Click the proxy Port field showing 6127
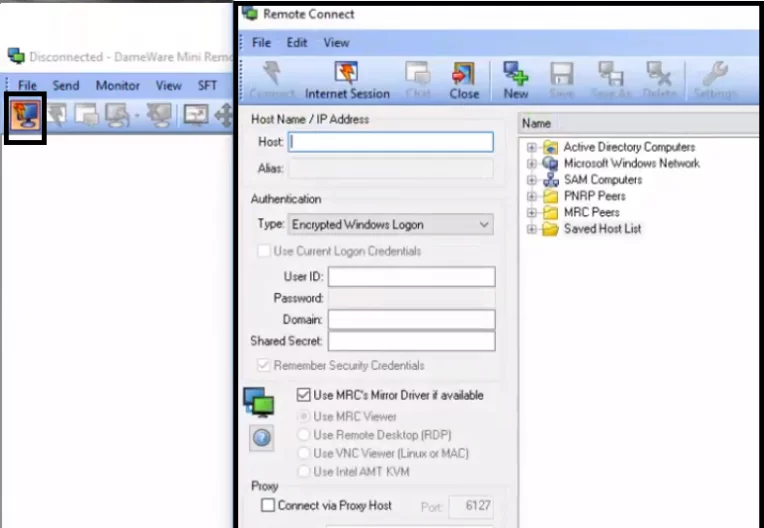Viewport: 764px width, 528px height. [x=471, y=506]
